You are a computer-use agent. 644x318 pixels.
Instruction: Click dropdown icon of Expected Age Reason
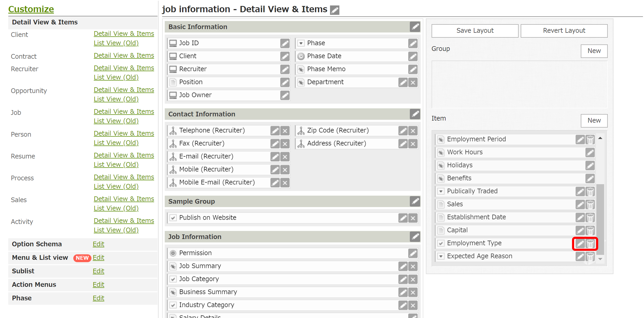click(x=441, y=256)
